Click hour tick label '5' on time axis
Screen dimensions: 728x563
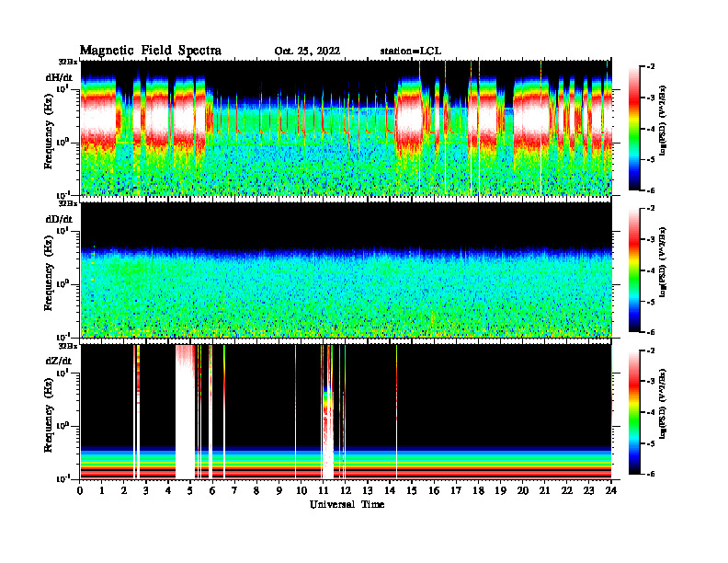(x=190, y=491)
